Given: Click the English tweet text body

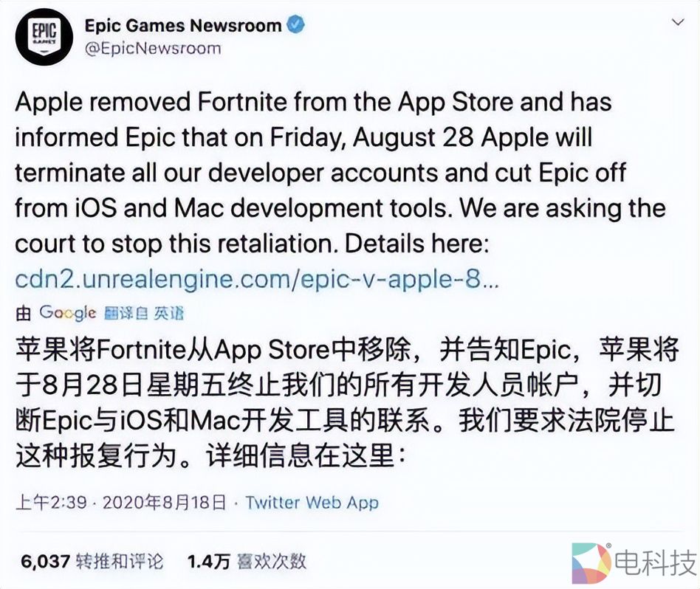Looking at the screenshot, I should (x=340, y=173).
